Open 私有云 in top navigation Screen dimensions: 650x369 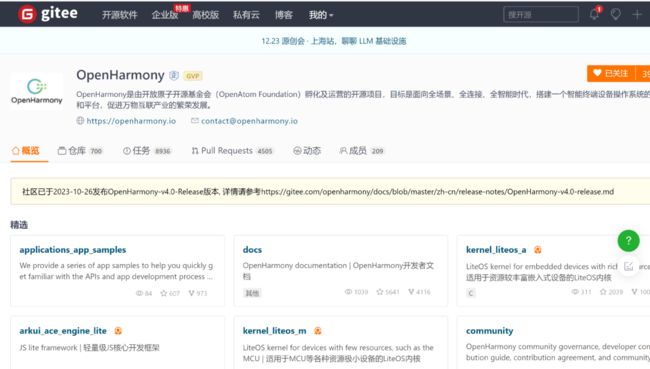click(246, 15)
